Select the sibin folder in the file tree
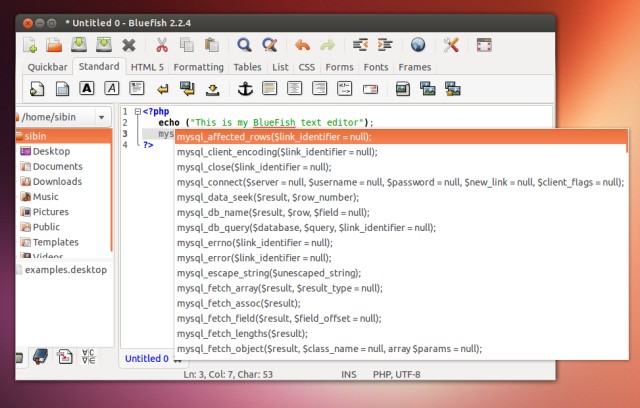This screenshot has height=408, width=640. (63, 136)
